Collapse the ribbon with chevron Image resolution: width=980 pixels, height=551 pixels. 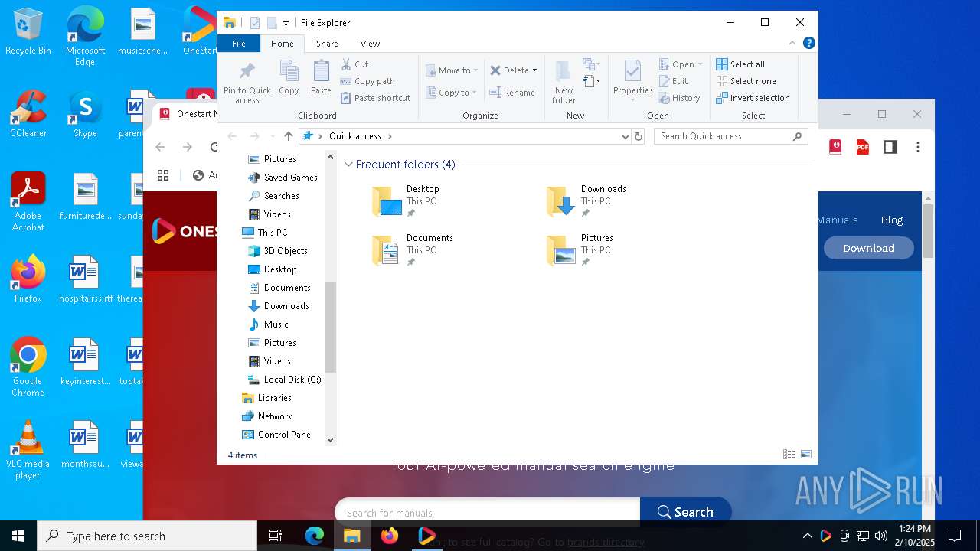click(x=792, y=43)
